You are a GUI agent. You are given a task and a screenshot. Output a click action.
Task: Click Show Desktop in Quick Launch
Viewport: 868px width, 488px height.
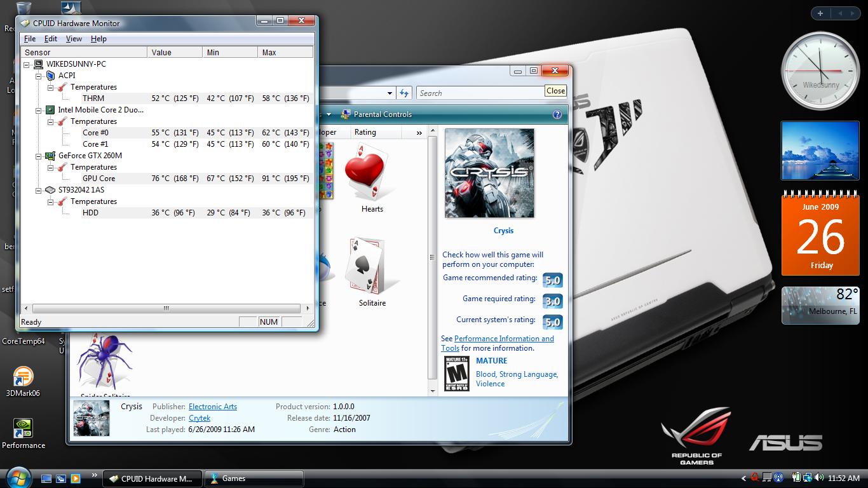(46, 478)
